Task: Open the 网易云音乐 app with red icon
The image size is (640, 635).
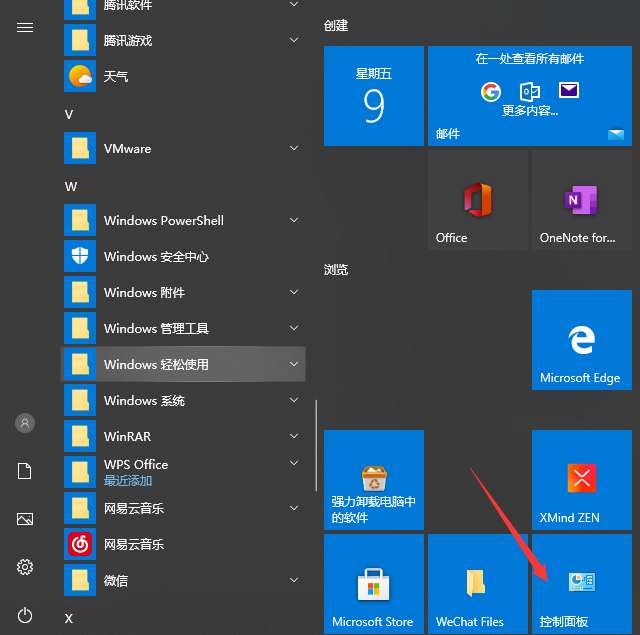Action: pos(133,544)
